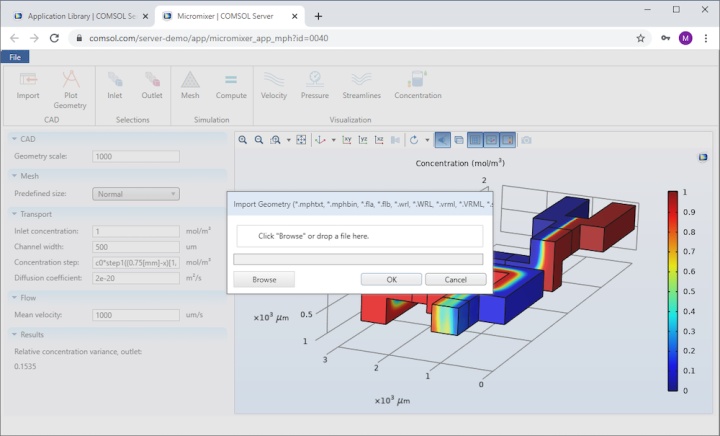
Task: Click OK in Import Geometry dialog
Action: coord(391,279)
